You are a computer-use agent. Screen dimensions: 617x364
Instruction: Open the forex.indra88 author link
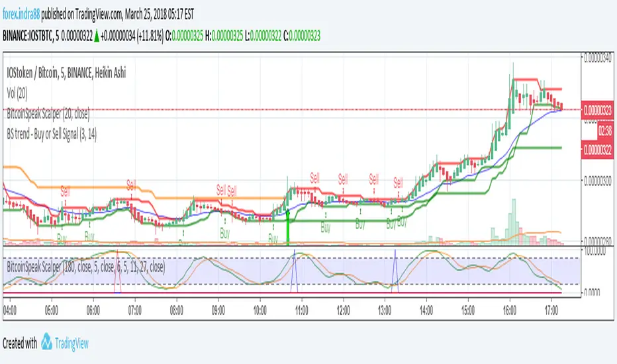pos(21,15)
